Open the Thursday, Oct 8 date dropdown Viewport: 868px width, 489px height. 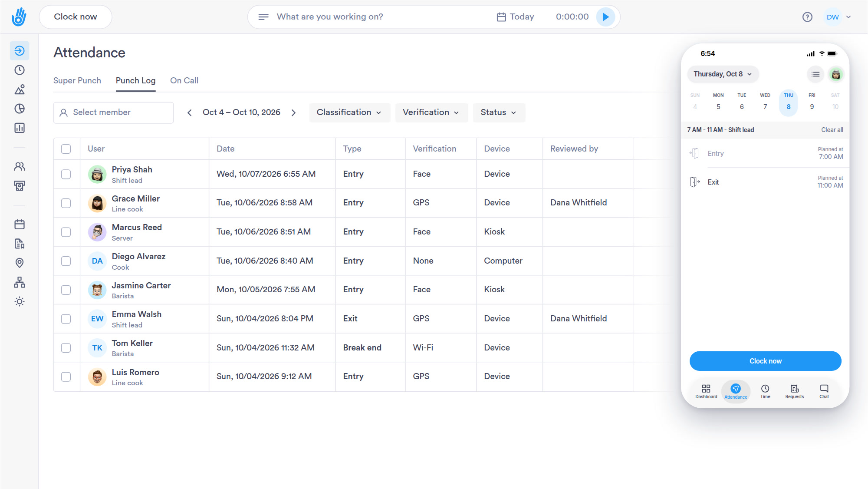click(x=723, y=74)
